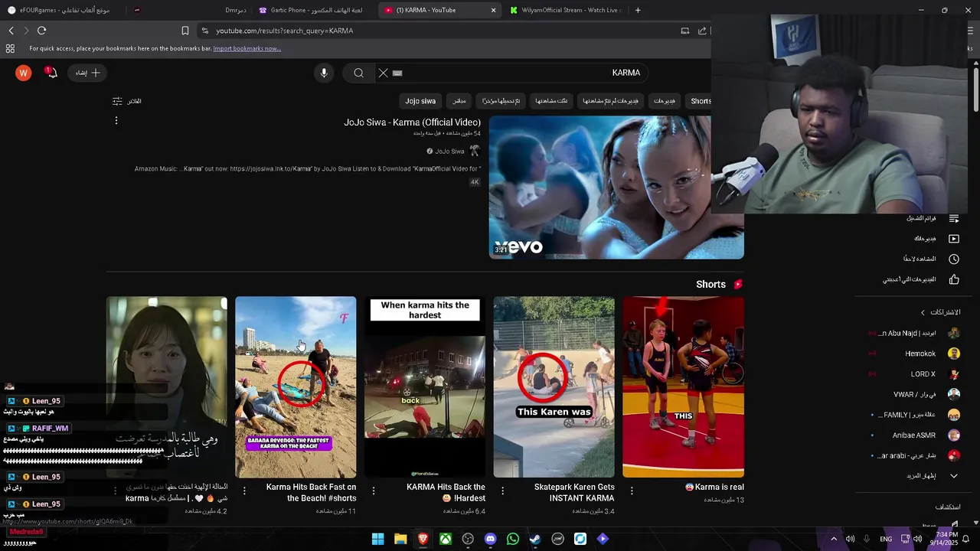
Task: Switch to the Gartic Phone tab
Action: [314, 10]
